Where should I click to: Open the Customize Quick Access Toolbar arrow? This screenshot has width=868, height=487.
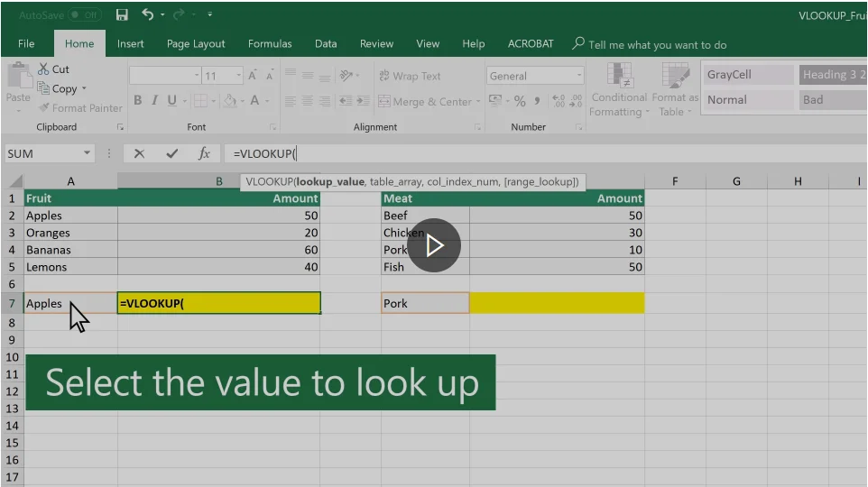(x=210, y=14)
